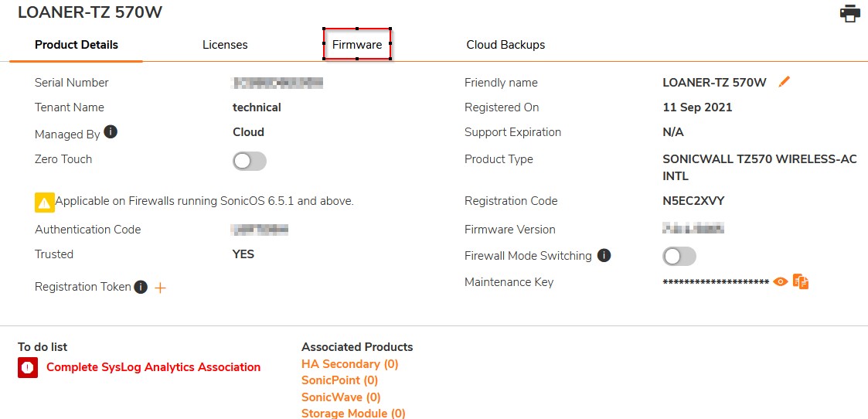Viewport: 868px width, 419px height.
Task: Edit the friendly name with pencil icon
Action: pos(785,82)
